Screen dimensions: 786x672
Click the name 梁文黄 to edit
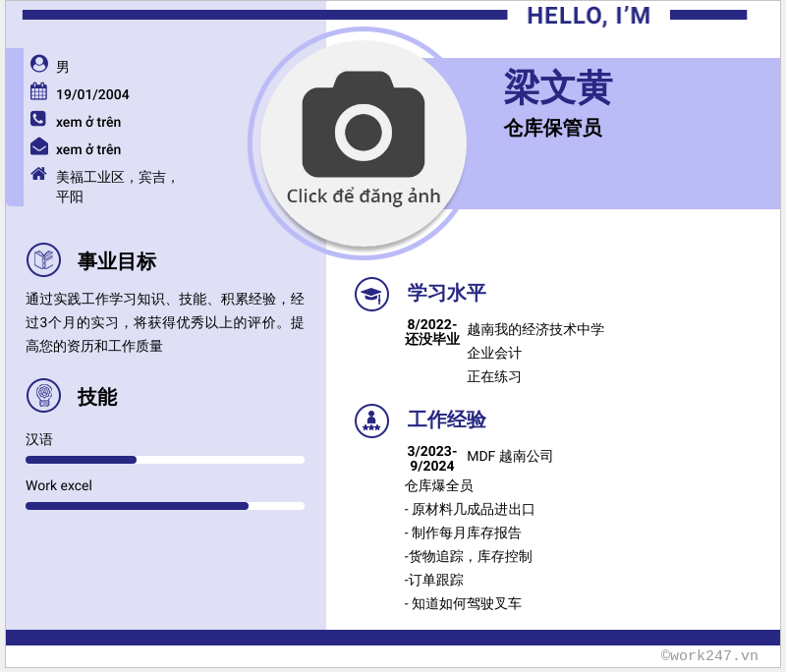557,87
